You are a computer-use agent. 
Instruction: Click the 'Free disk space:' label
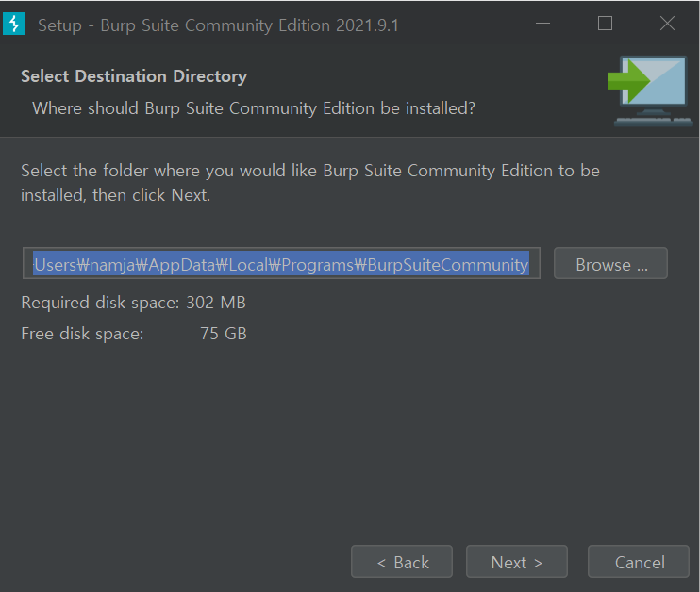pos(83,334)
